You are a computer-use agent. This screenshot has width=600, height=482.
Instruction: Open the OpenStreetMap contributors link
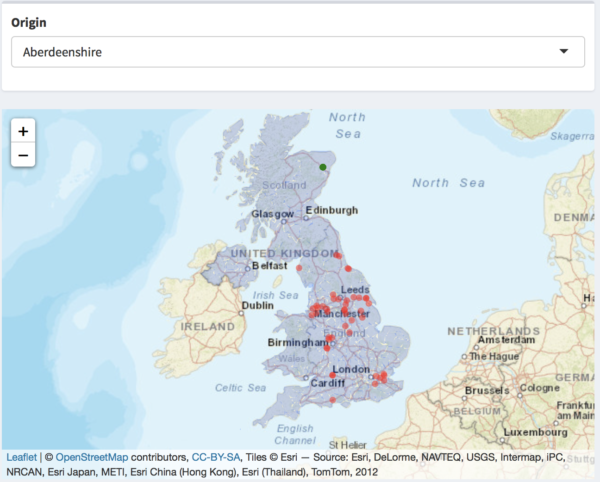point(92,457)
